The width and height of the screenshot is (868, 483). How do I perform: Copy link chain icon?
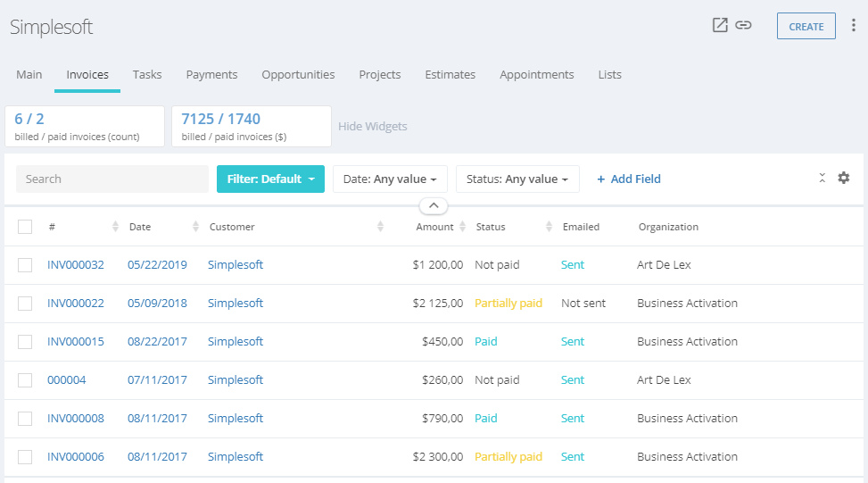coord(743,25)
